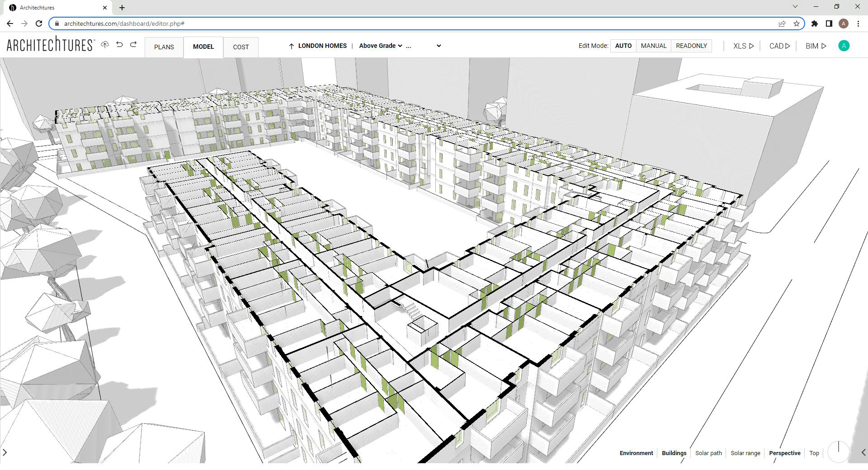Viewport: 868px width, 470px height.
Task: Open the floor selector dropdown arrow
Action: point(439,46)
